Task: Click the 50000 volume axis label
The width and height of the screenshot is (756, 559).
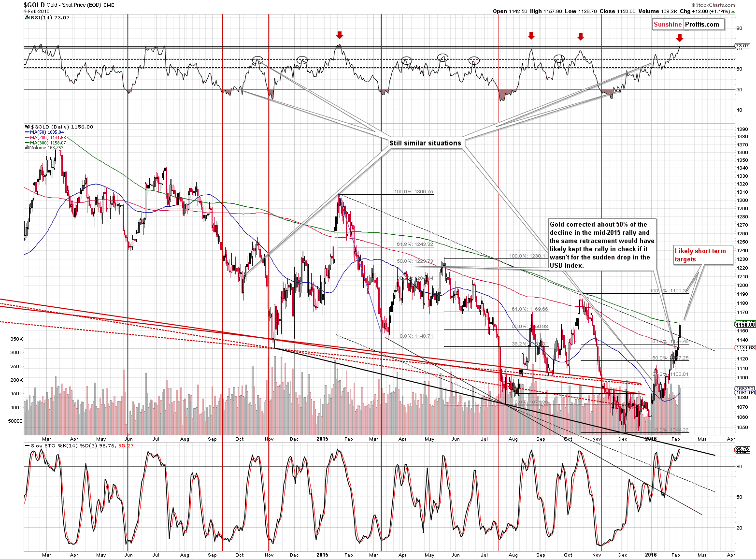Action: [15, 421]
